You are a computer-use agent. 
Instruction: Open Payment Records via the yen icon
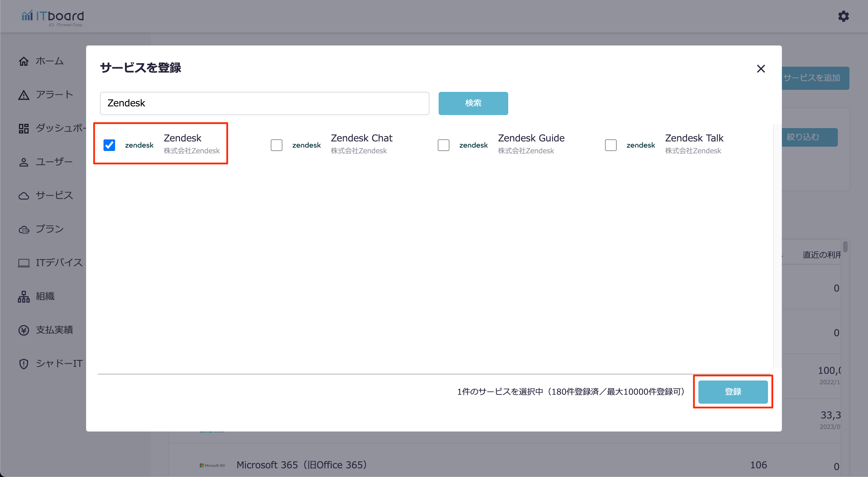(23, 330)
